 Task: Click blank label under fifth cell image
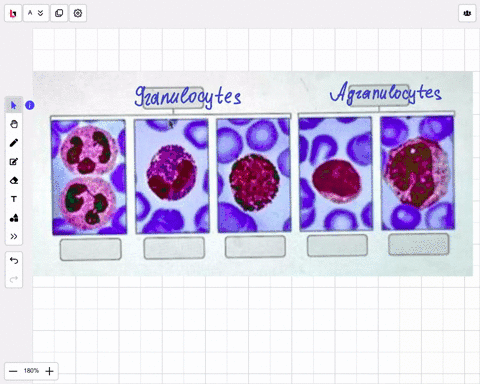coord(419,244)
